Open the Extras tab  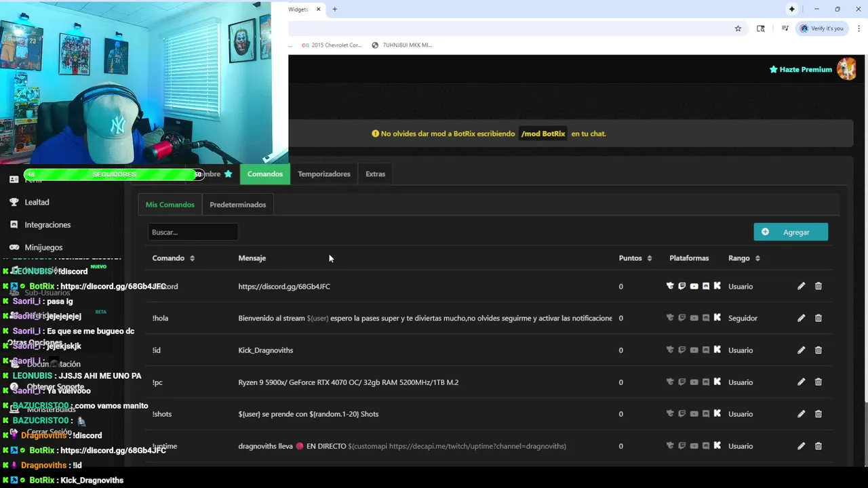point(375,174)
